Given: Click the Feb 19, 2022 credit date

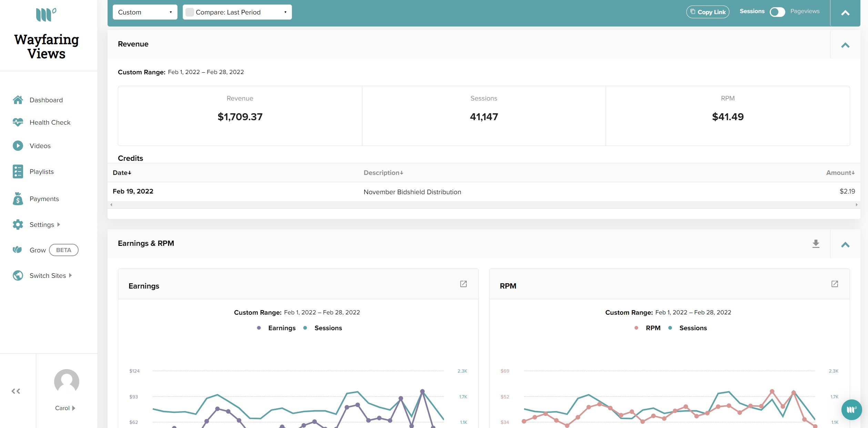Looking at the screenshot, I should click(133, 191).
